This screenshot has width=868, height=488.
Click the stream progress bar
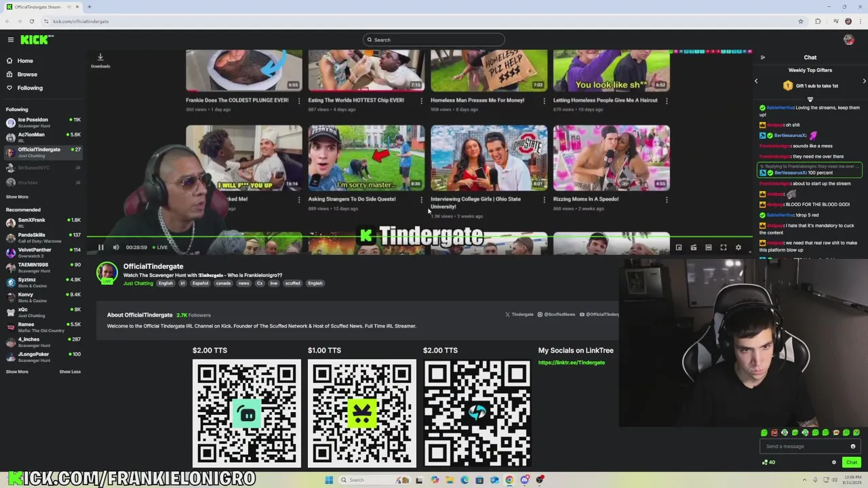420,237
